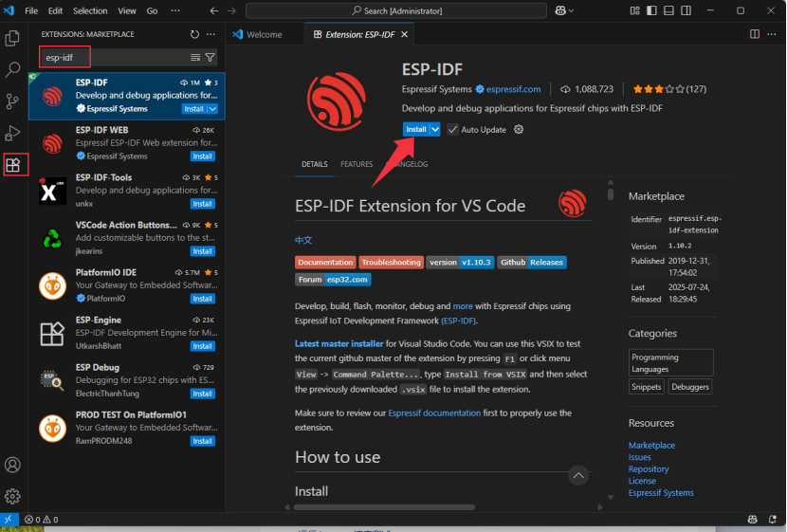Click the horizontal scrollbar at page bottom
Image resolution: width=787 pixels, height=532 pixels.
(384, 507)
